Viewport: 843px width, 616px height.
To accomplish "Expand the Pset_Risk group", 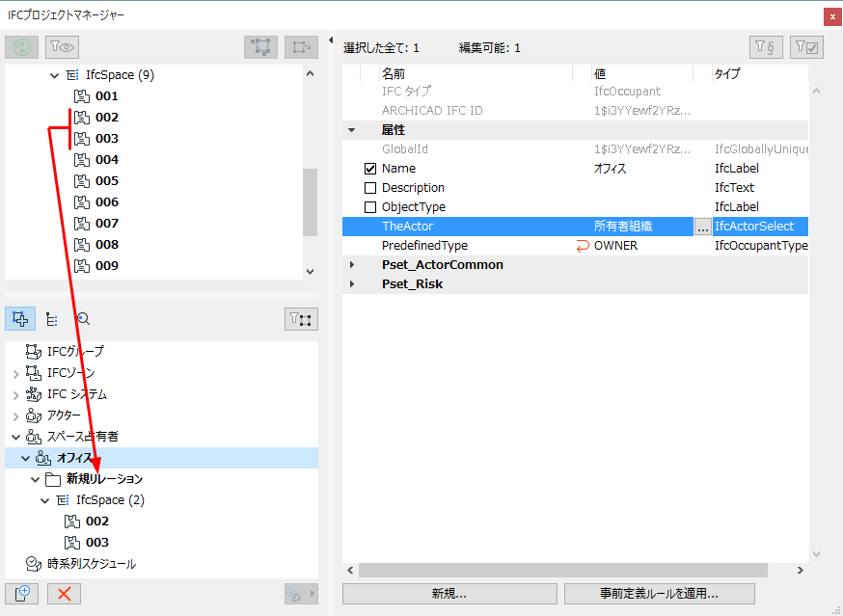I will (x=352, y=283).
